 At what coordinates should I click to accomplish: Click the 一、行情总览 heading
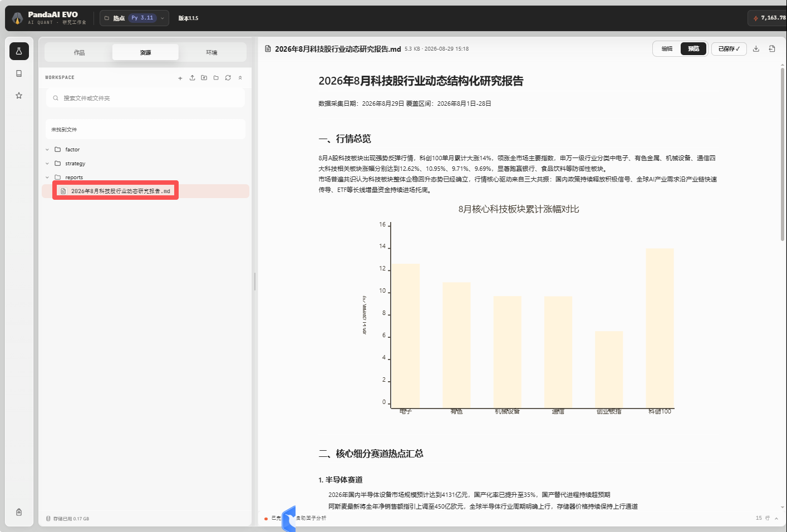[x=345, y=139]
